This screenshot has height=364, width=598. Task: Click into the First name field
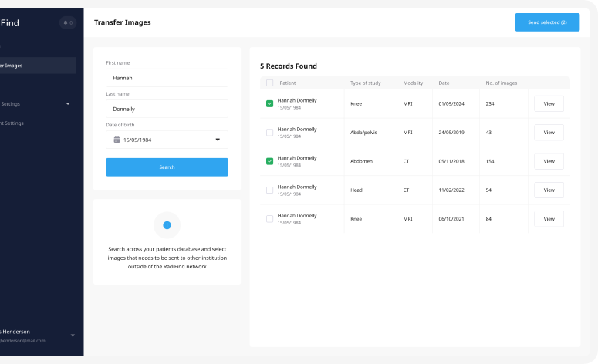tap(167, 78)
